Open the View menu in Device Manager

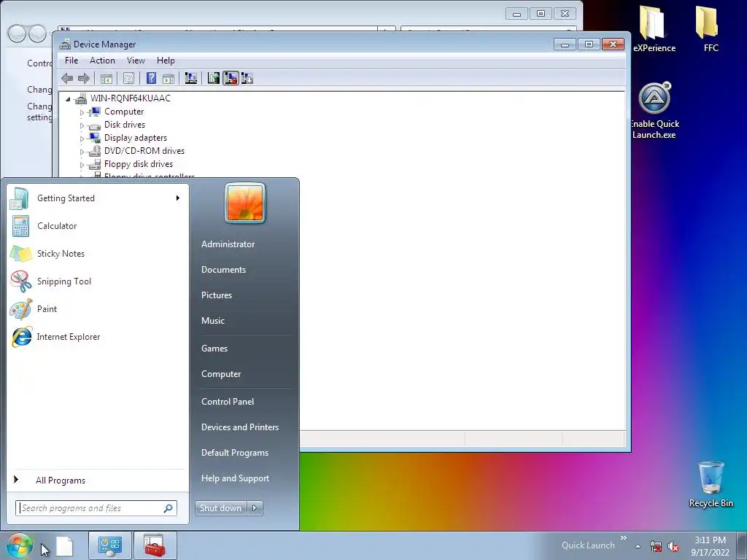[x=136, y=61]
